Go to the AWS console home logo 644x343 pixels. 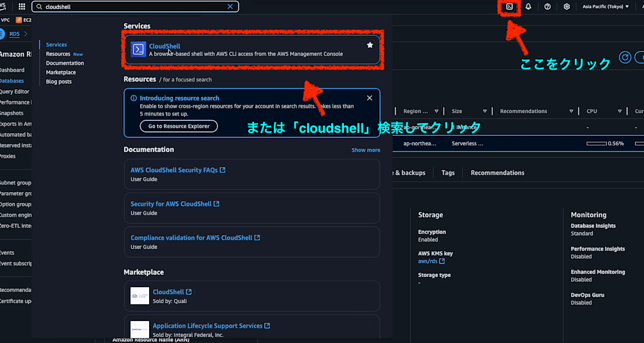(3, 6)
